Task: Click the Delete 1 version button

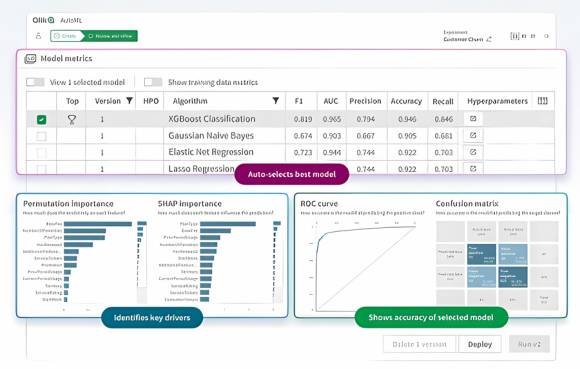Action: (x=419, y=344)
